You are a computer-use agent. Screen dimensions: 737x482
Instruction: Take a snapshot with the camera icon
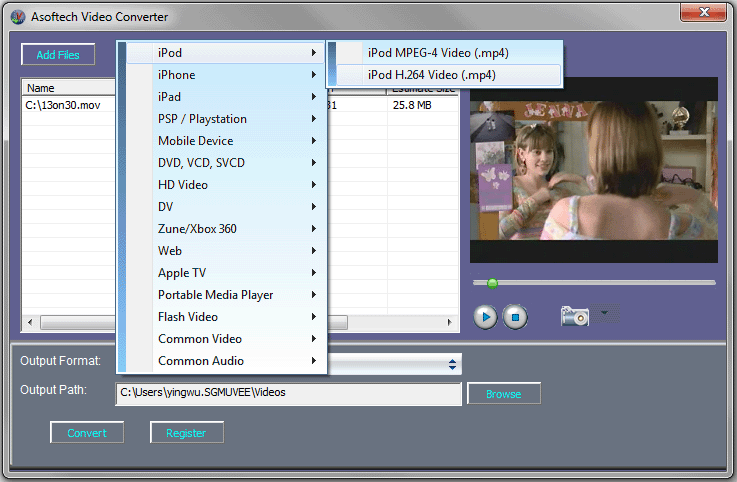coord(574,316)
